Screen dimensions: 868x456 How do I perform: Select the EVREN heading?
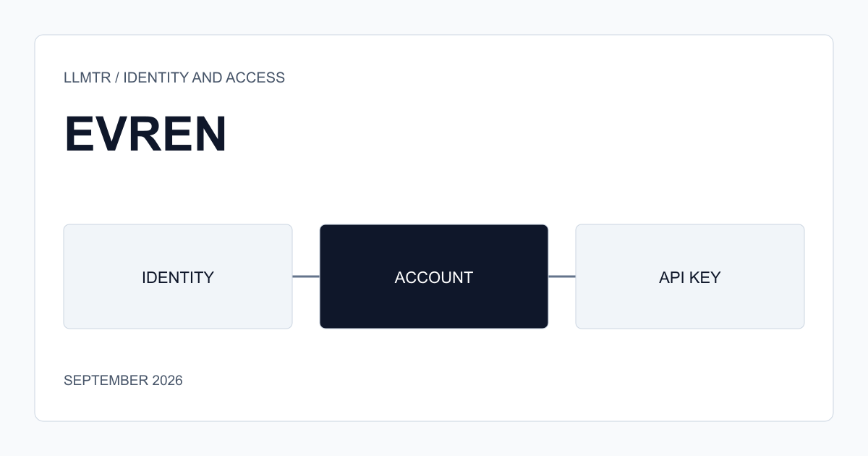[x=145, y=134]
